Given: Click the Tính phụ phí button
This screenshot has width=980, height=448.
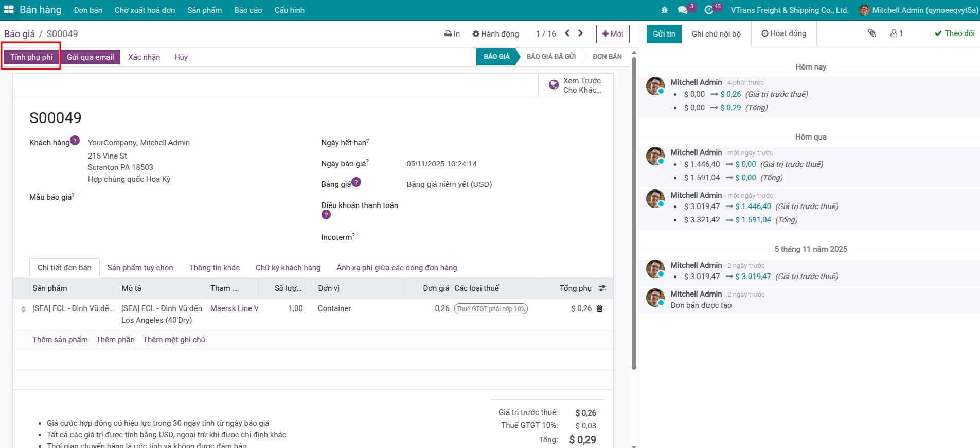Looking at the screenshot, I should pyautogui.click(x=31, y=57).
